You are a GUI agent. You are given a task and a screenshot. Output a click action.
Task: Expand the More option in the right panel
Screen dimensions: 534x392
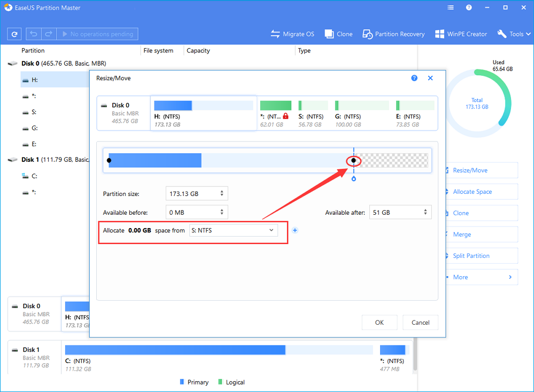[x=481, y=277]
